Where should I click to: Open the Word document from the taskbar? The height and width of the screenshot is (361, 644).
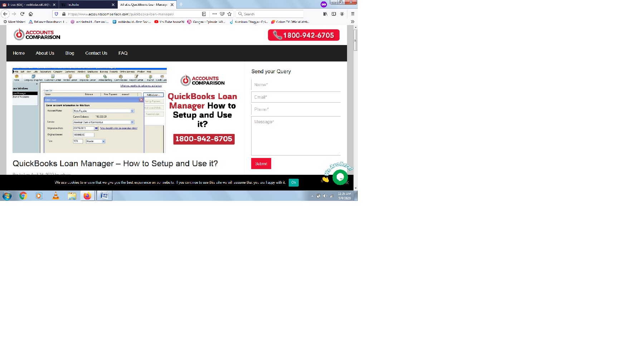(x=104, y=196)
